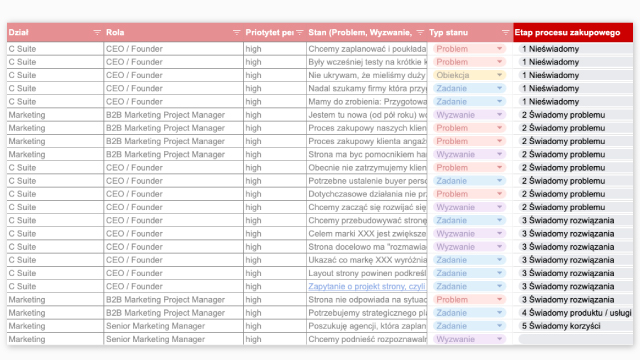Screen dimensions: 640x360
Task: Select cell 'Potrzebne ustalenie buyer perso'
Action: (367, 181)
